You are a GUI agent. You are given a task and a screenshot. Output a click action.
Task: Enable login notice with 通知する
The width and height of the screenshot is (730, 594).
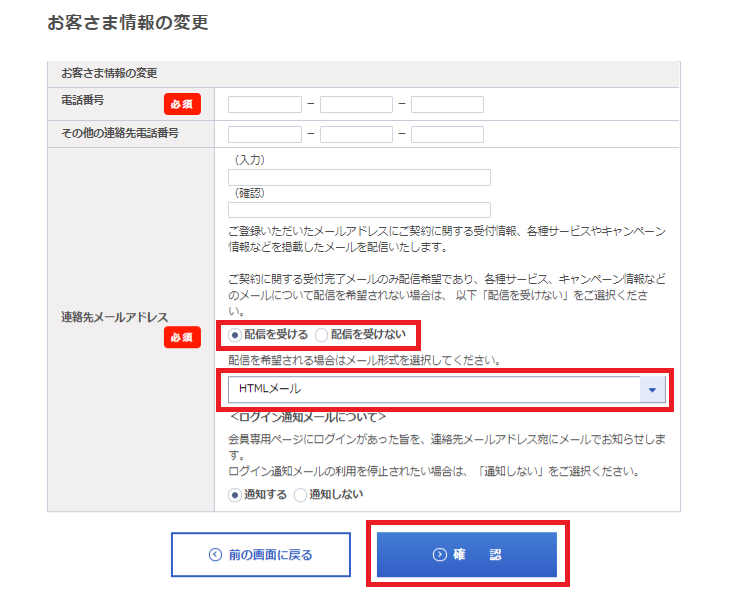[235, 494]
